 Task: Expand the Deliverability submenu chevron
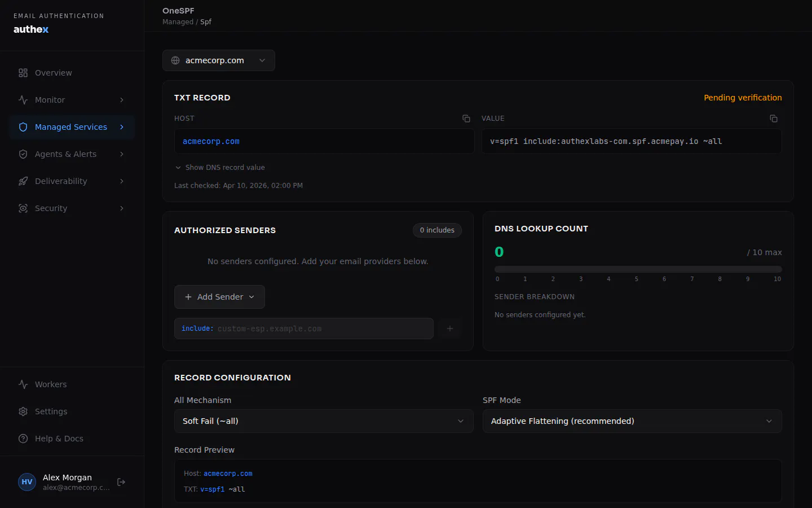click(x=122, y=181)
